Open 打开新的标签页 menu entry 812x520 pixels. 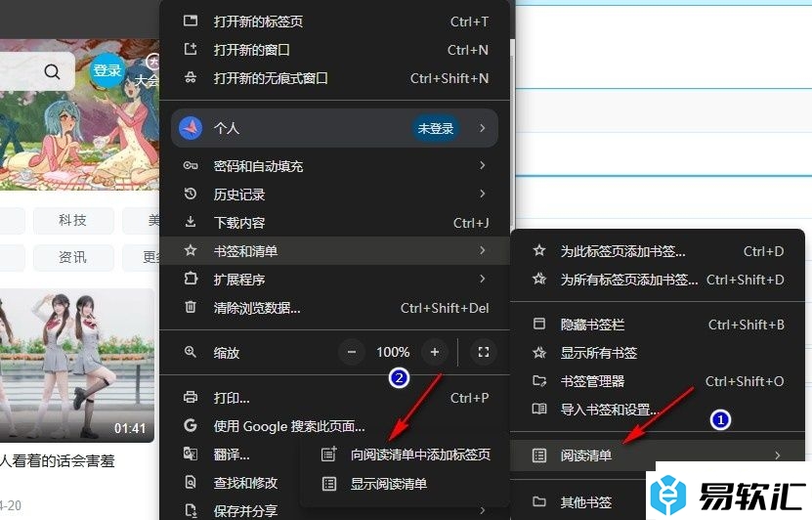coord(334,22)
